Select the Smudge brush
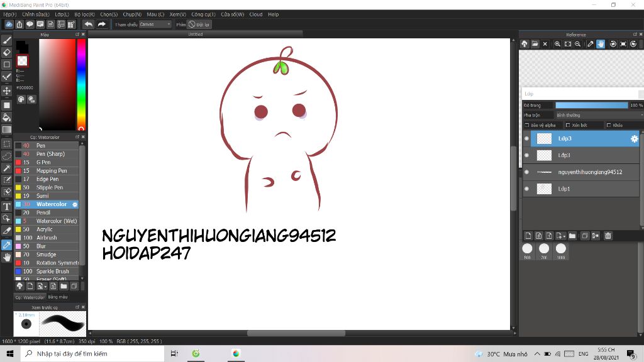Image resolution: width=644 pixels, height=362 pixels. pyautogui.click(x=47, y=255)
